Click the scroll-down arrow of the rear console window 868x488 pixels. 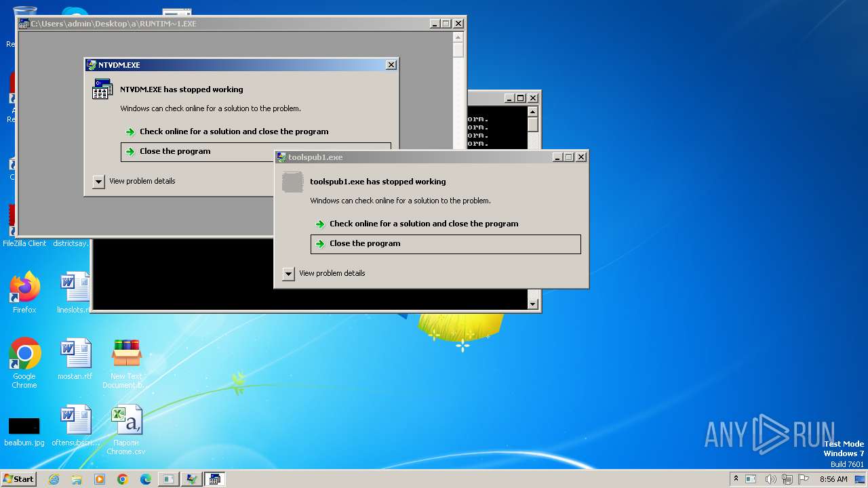pyautogui.click(x=533, y=305)
